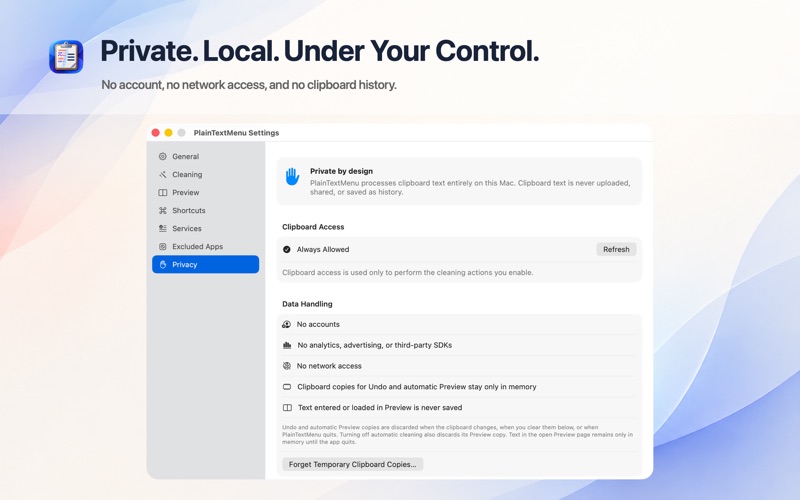Click the Private by design heading
Viewport: 800px width, 500px height.
(x=341, y=171)
